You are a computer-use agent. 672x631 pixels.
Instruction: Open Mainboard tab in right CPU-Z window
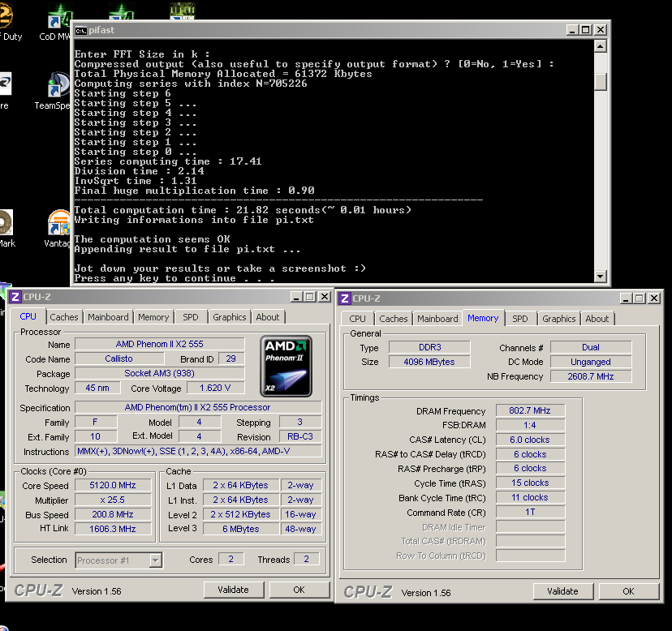click(437, 319)
